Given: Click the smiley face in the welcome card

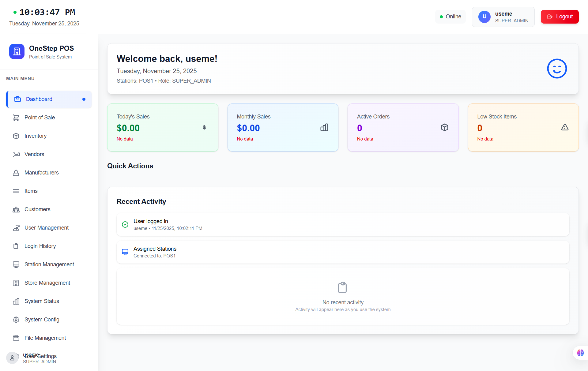Looking at the screenshot, I should point(557,69).
